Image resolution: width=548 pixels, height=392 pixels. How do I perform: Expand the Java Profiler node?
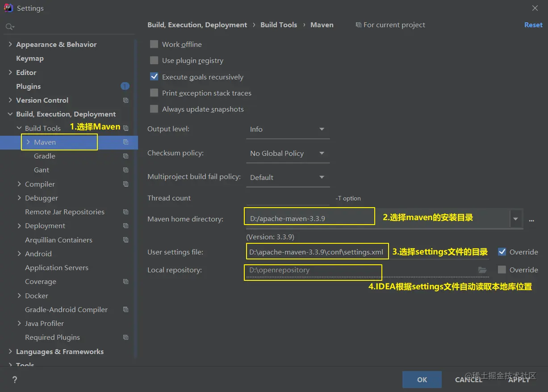point(19,323)
